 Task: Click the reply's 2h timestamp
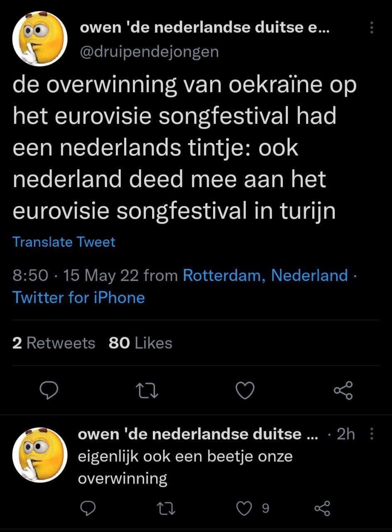(x=346, y=434)
